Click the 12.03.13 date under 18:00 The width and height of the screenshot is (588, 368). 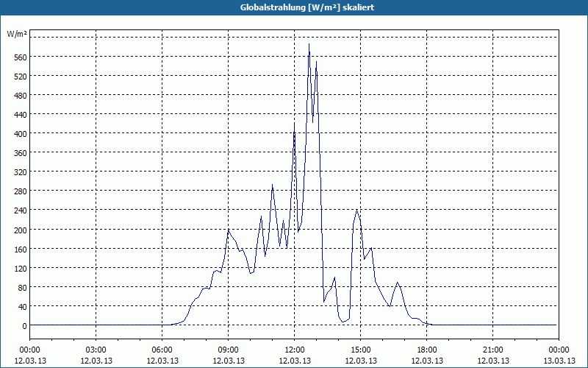click(427, 361)
